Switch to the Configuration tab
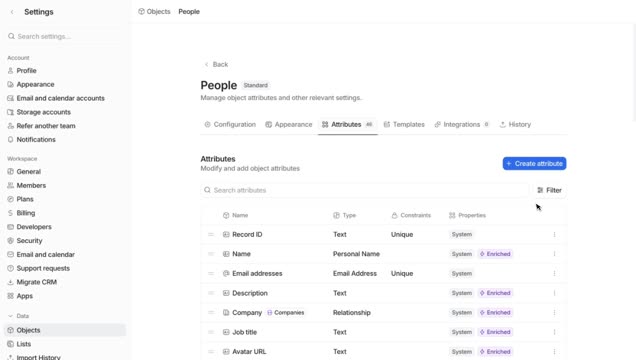The image size is (636, 360). click(x=230, y=124)
